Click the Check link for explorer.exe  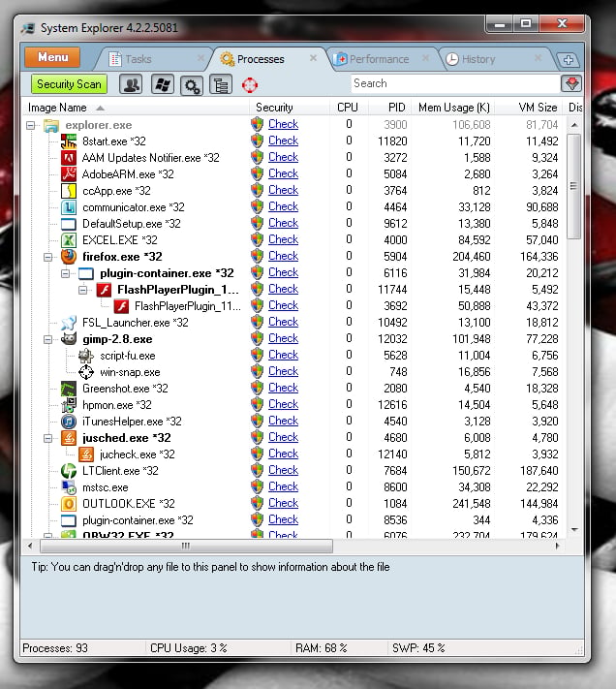tap(283, 124)
